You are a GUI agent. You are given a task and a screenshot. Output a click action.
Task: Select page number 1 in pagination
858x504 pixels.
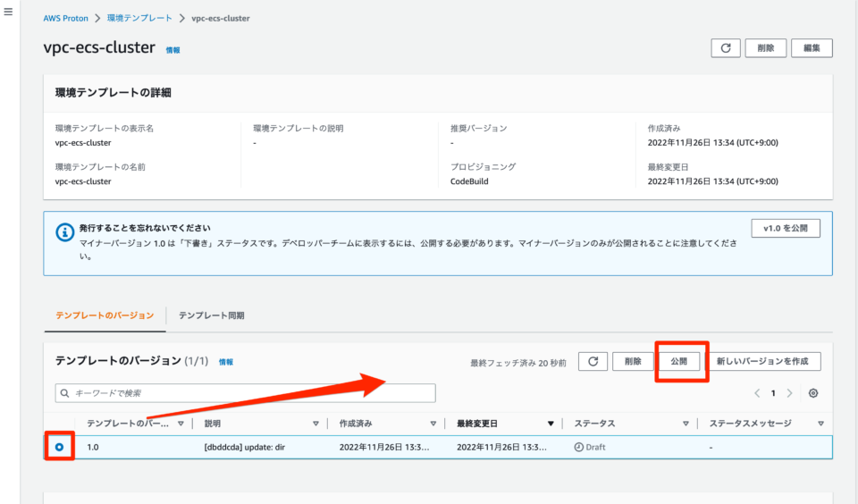[x=773, y=393]
